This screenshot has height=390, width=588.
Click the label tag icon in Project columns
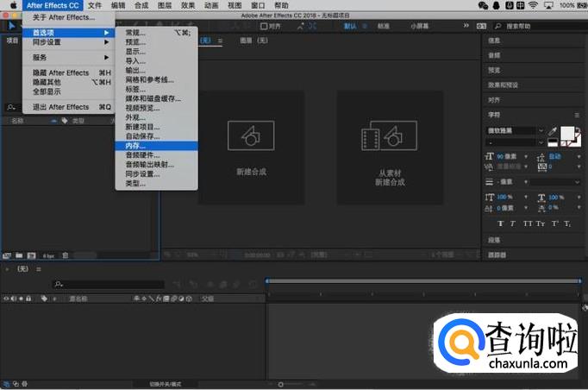click(65, 121)
